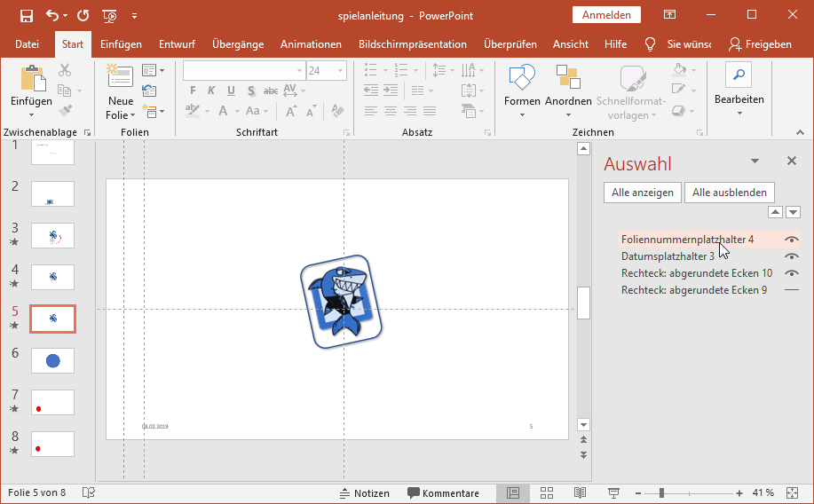814x504 pixels.
Task: Increase font size with the larger A icon
Action: 291,111
